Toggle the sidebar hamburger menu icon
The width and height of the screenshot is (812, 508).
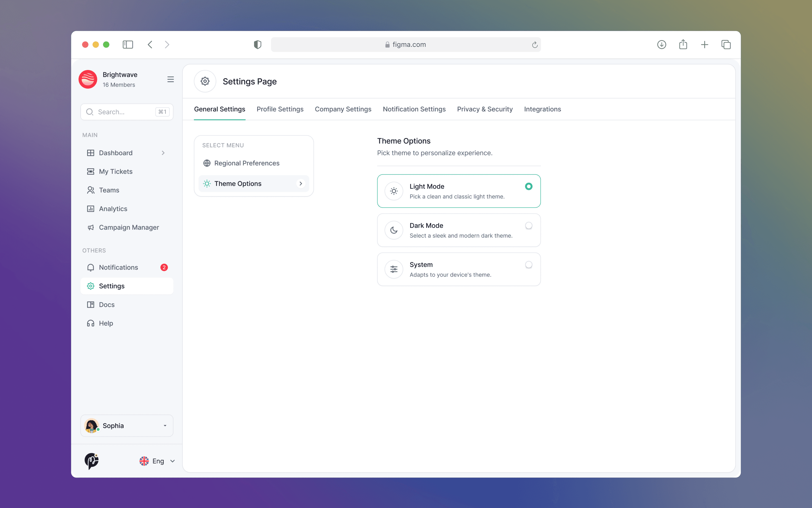(x=171, y=79)
